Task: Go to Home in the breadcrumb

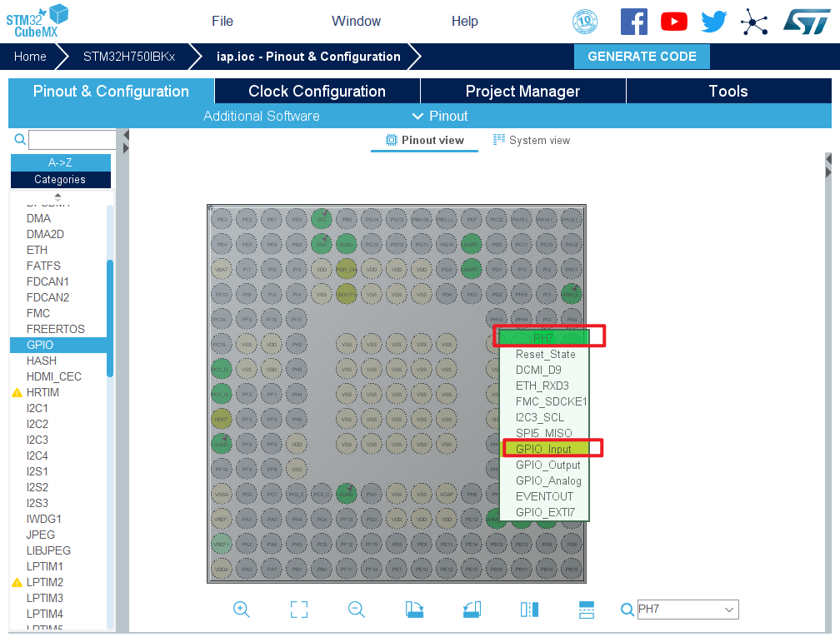Action: [x=30, y=57]
